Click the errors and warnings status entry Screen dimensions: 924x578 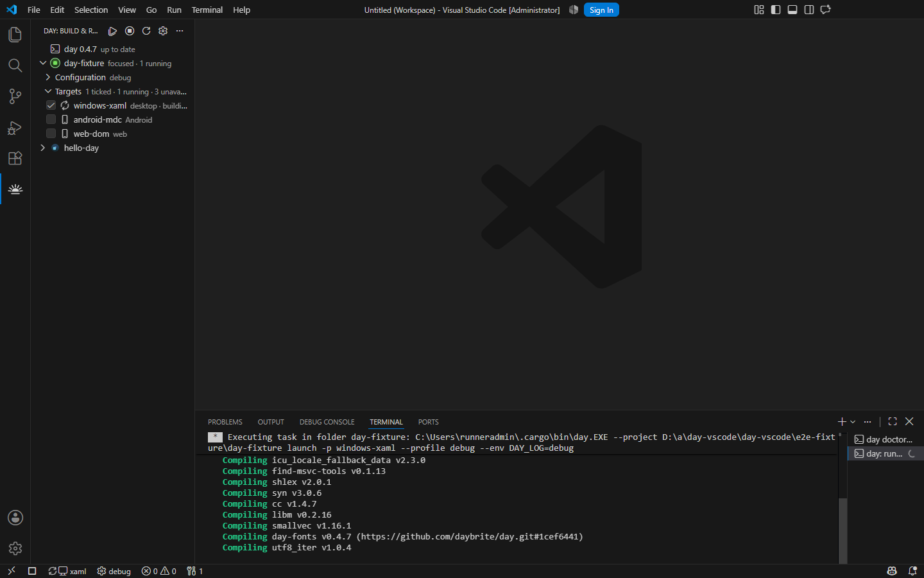point(158,571)
